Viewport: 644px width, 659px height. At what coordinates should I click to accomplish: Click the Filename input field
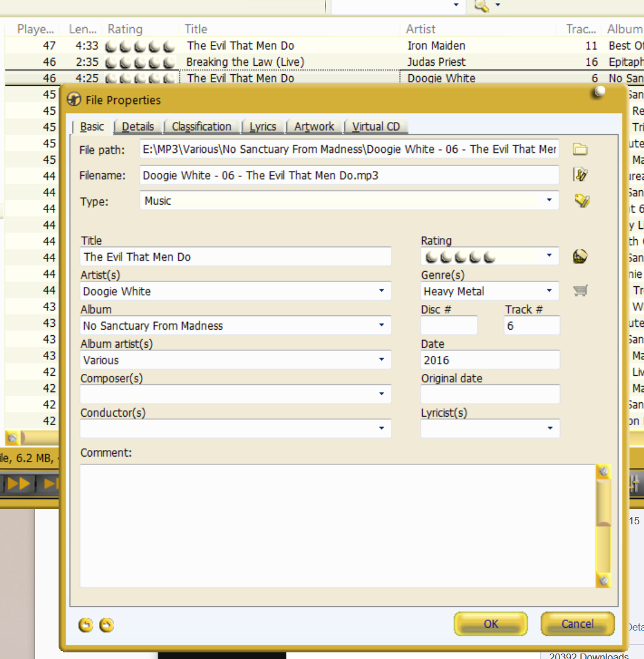[x=349, y=175]
